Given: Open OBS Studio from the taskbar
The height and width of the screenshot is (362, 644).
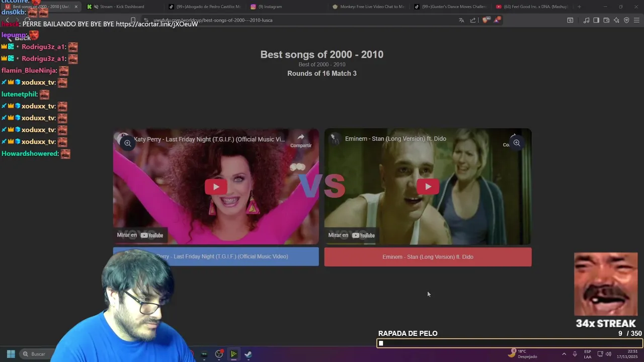Looking at the screenshot, I should (x=219, y=354).
